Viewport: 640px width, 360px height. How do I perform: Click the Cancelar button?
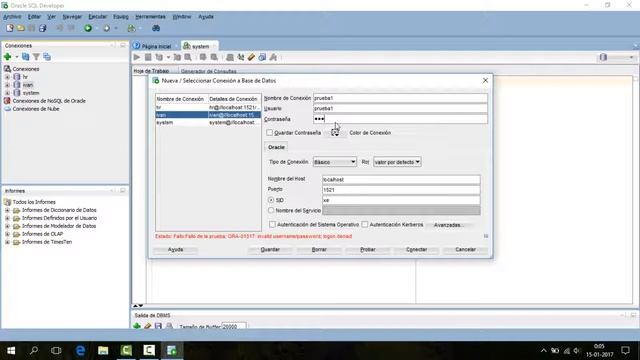465,249
